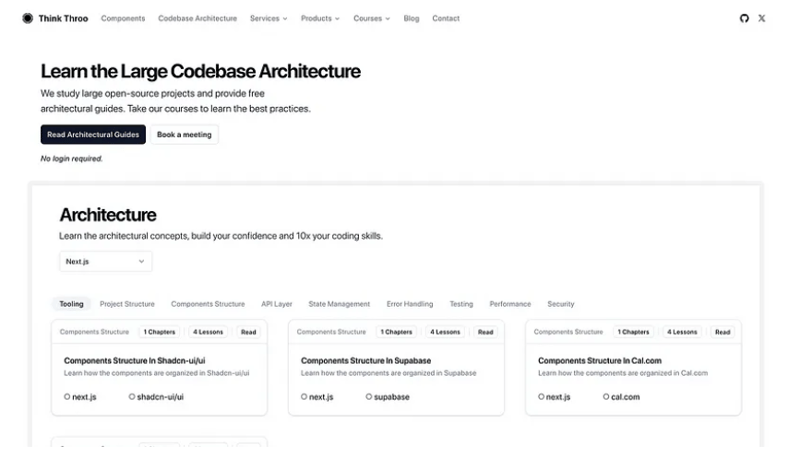Click the circle icon beside shadcn-ui/ui
This screenshot has width=800, height=469.
point(131,397)
